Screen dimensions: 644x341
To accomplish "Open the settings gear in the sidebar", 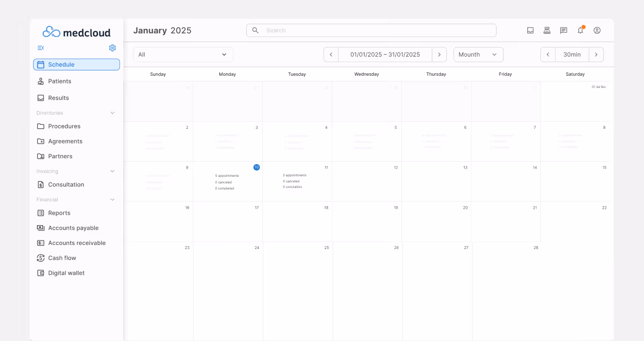I will 112,48.
